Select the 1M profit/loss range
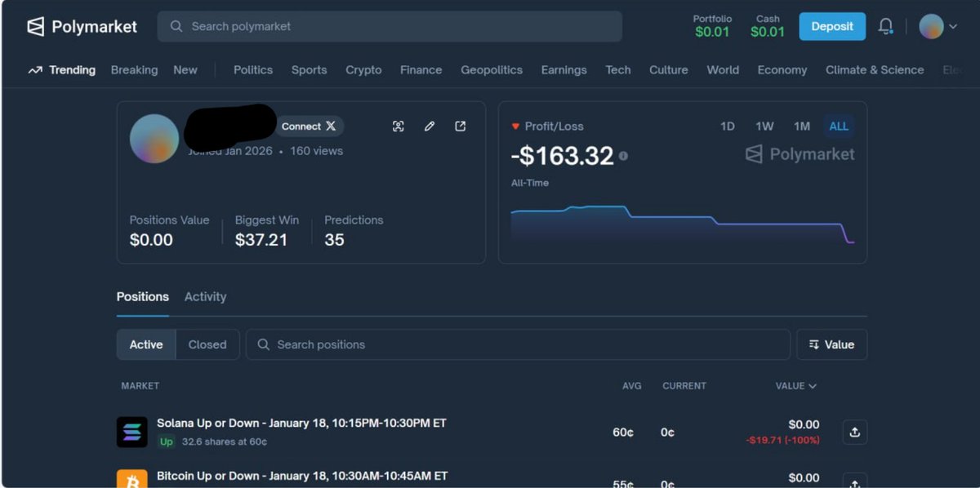Viewport: 980px width, 488px height. click(802, 126)
